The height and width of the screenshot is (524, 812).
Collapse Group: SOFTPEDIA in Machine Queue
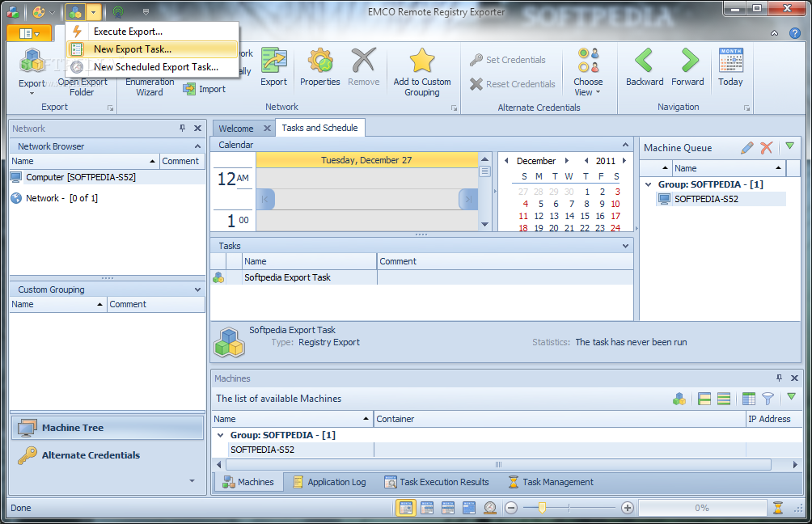649,184
